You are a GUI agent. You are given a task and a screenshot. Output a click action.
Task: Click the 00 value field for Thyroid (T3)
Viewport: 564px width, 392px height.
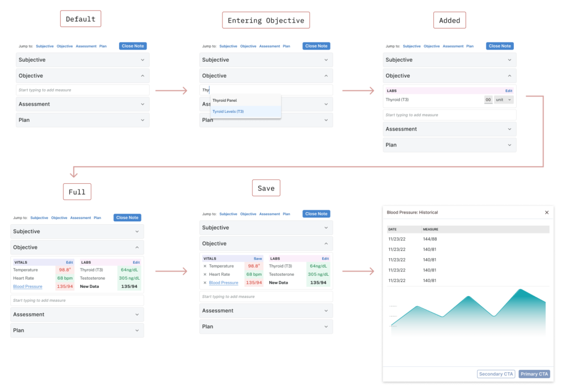[488, 100]
